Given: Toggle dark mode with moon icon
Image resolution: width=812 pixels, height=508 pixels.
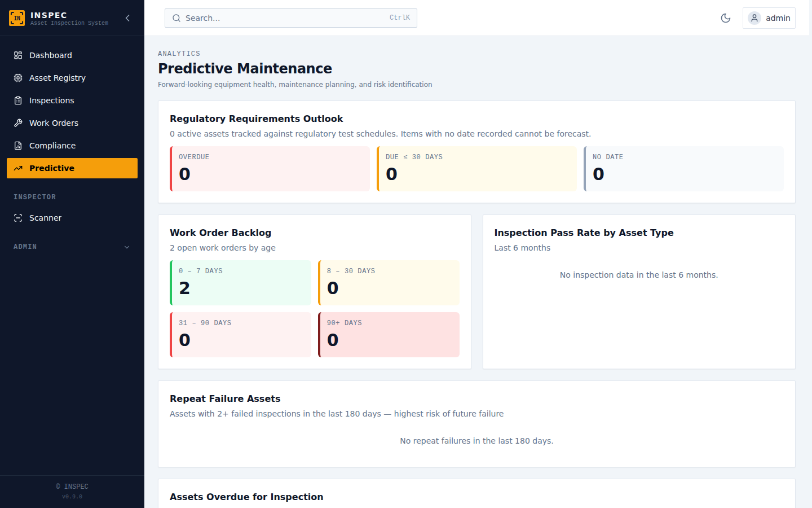Looking at the screenshot, I should click(x=726, y=18).
